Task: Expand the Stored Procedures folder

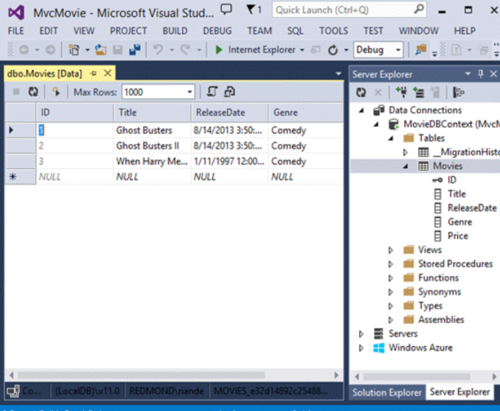Action: click(x=391, y=264)
